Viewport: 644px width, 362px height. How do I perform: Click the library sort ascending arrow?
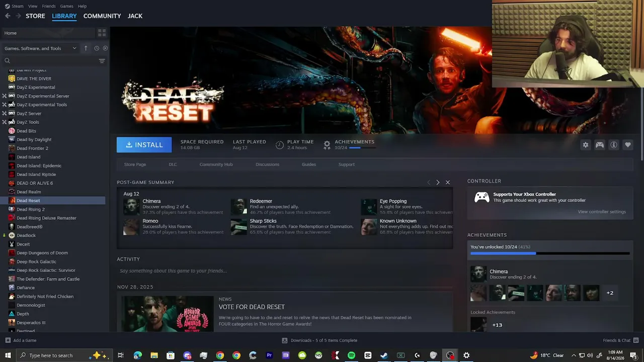86,48
